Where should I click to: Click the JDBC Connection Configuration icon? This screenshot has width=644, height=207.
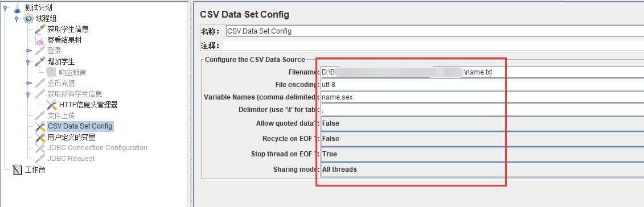coord(40,148)
